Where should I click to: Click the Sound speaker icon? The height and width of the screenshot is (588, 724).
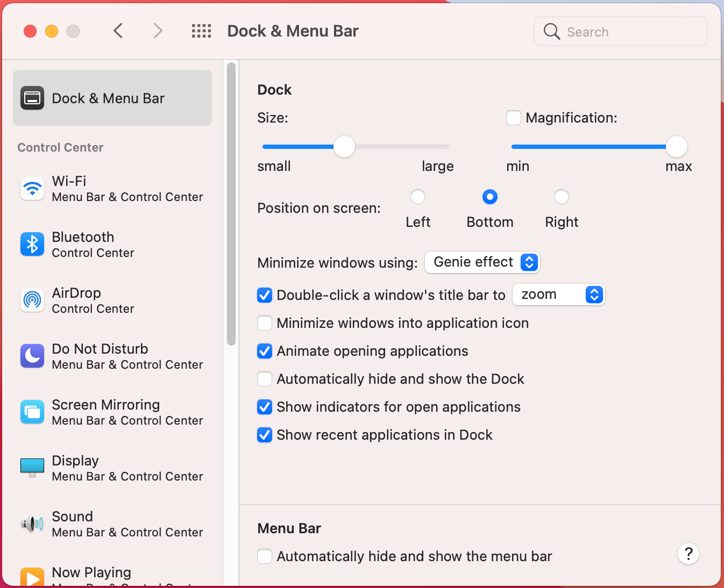pos(32,524)
